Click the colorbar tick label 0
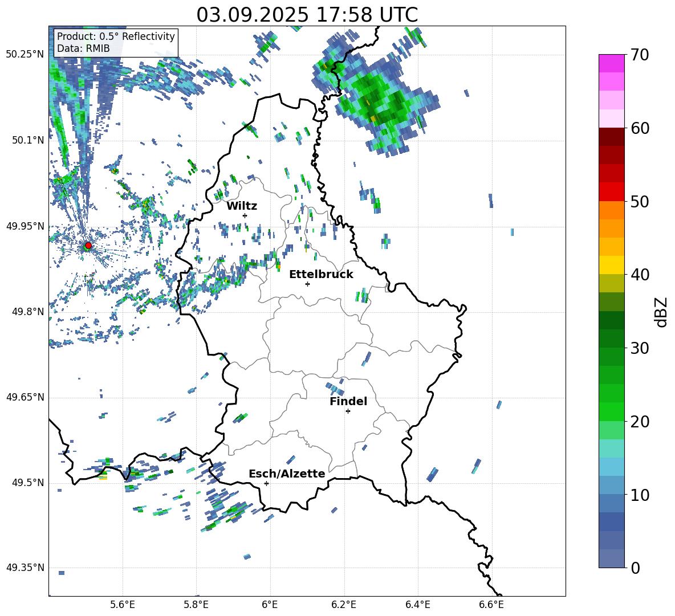Image resolution: width=675 pixels, height=616 pixels. point(635,568)
